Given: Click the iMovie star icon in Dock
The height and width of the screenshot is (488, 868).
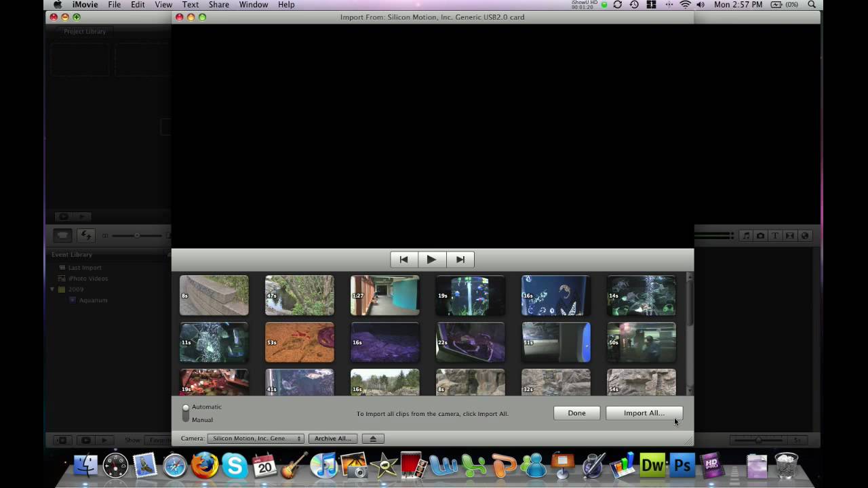Looking at the screenshot, I should tap(384, 466).
